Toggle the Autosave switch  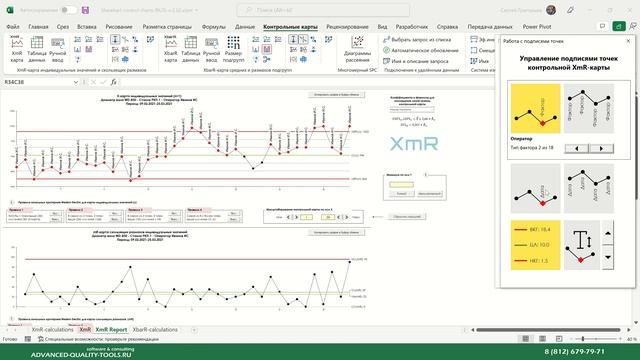(68, 10)
